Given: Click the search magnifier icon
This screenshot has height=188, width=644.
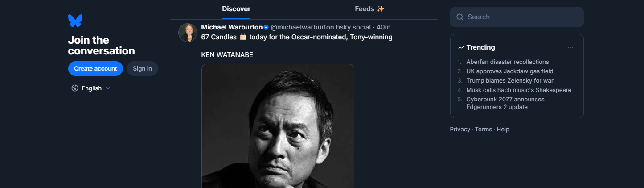Looking at the screenshot, I should 460,17.
